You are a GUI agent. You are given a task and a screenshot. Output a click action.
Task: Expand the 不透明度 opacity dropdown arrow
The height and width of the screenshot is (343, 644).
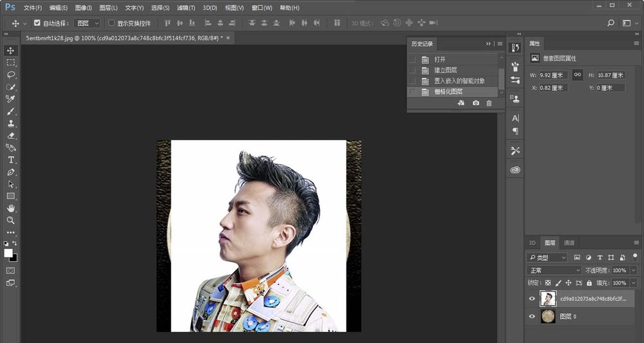tap(633, 270)
